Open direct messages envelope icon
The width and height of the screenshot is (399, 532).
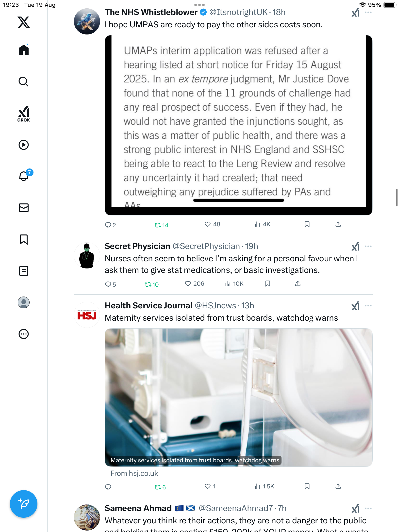coord(24,208)
